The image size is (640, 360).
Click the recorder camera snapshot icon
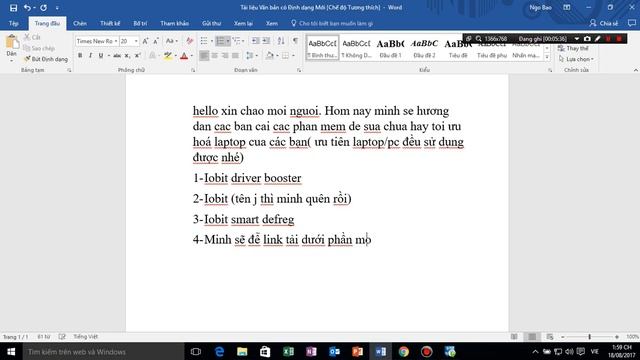click(587, 39)
